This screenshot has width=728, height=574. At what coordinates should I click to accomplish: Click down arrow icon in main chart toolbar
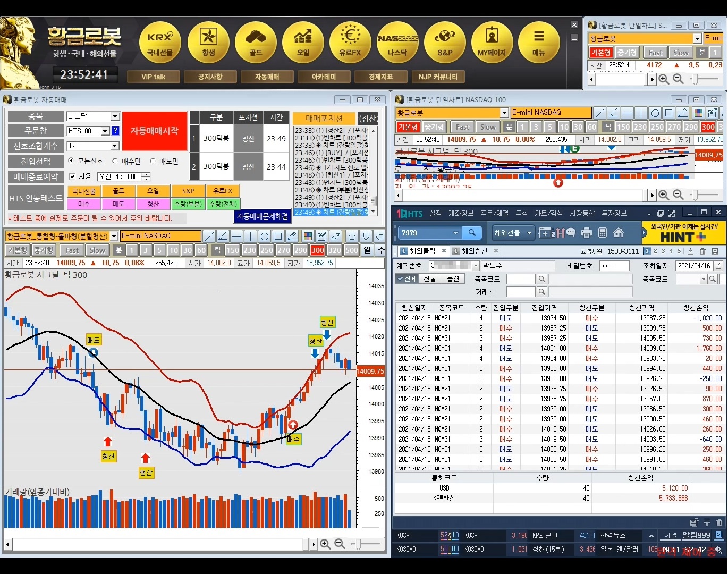(x=366, y=236)
